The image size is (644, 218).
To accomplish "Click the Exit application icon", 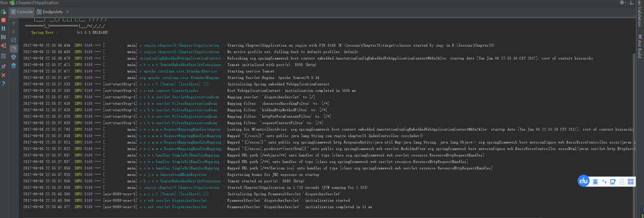I will [x=3, y=45].
